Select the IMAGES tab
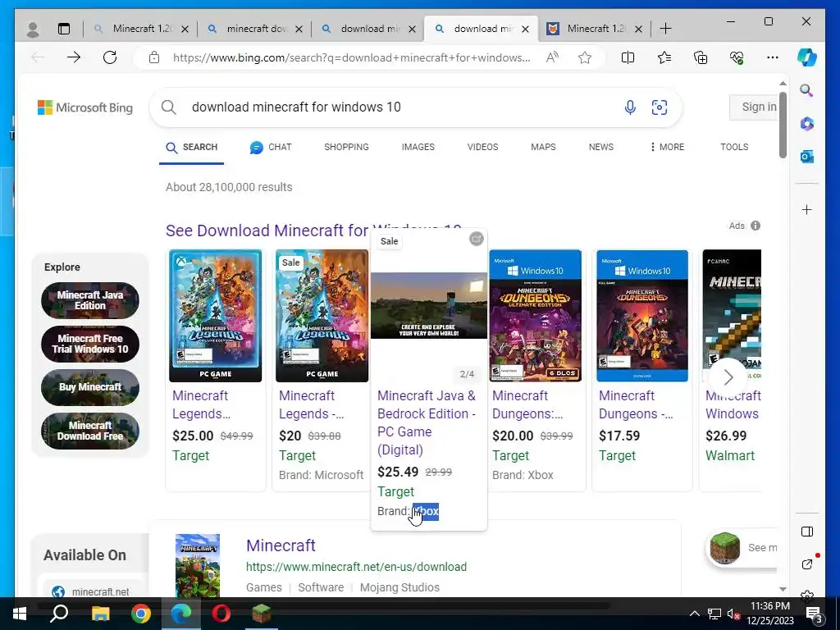The width and height of the screenshot is (840, 630). coord(418,147)
